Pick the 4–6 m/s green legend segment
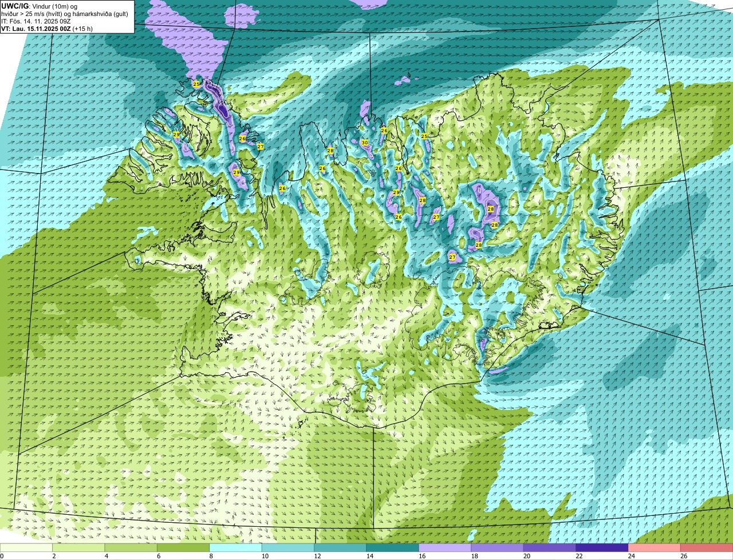Viewport: 733px width, 560px height. 131,547
